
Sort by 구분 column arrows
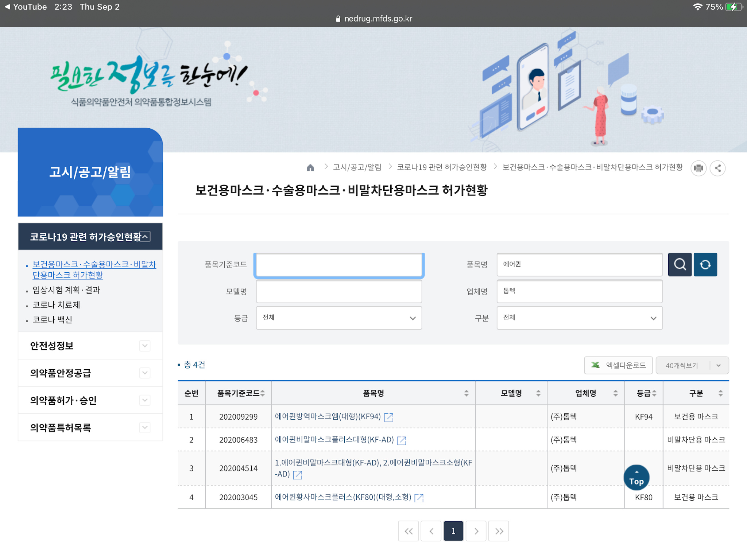pyautogui.click(x=721, y=393)
